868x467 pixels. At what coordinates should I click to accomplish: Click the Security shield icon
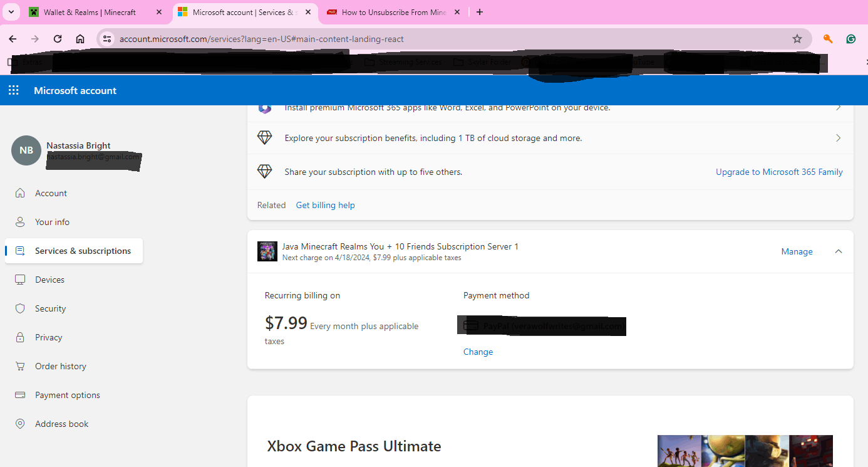(x=20, y=308)
